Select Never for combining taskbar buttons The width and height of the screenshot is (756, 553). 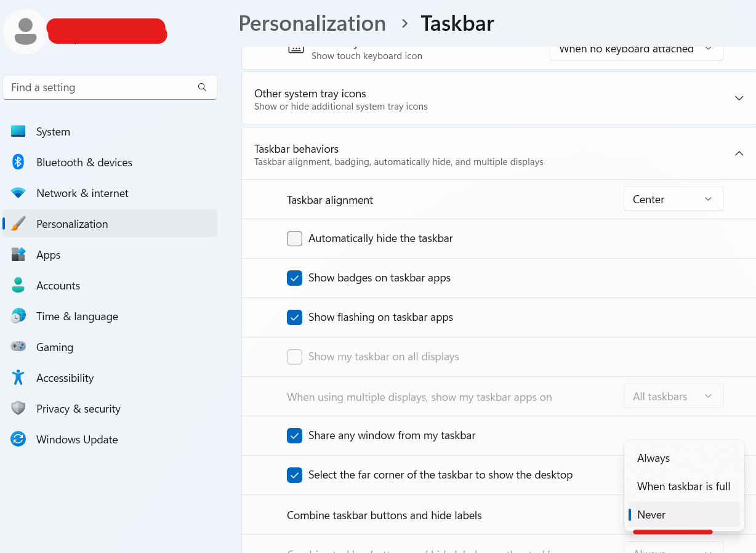pos(652,514)
